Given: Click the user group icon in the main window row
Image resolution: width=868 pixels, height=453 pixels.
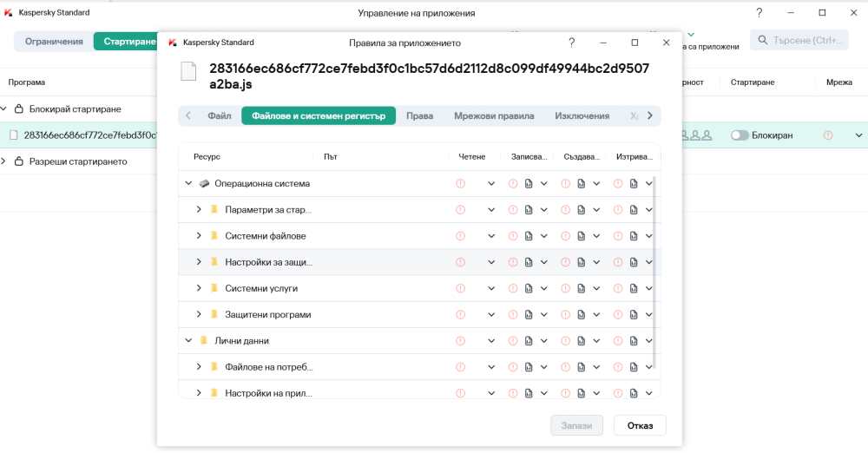Looking at the screenshot, I should (x=696, y=135).
